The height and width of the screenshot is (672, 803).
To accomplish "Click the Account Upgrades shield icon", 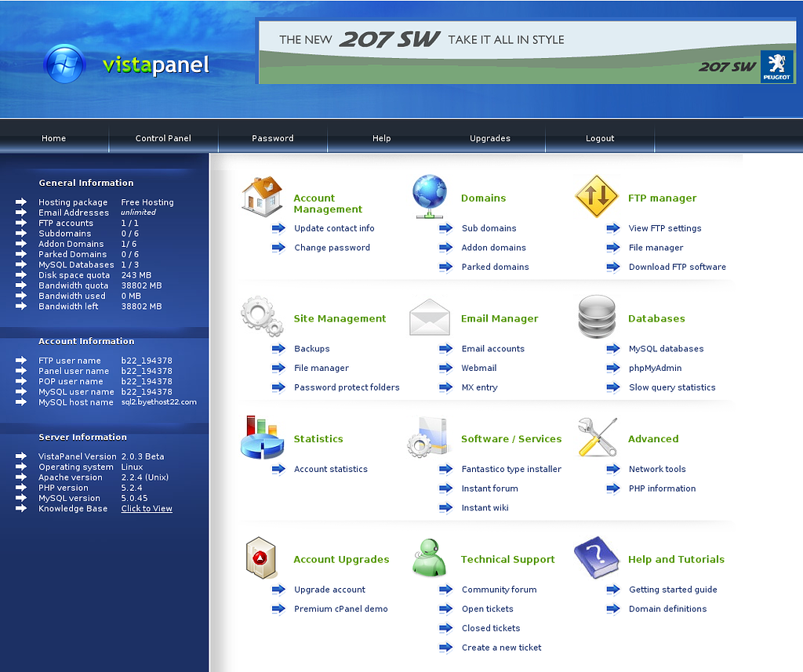I will point(261,557).
